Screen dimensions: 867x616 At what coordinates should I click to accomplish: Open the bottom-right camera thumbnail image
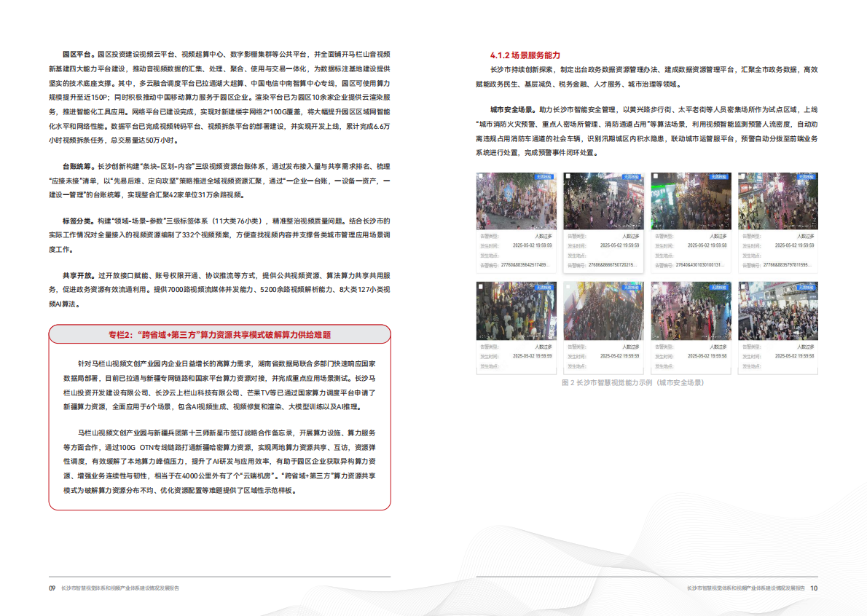point(777,312)
